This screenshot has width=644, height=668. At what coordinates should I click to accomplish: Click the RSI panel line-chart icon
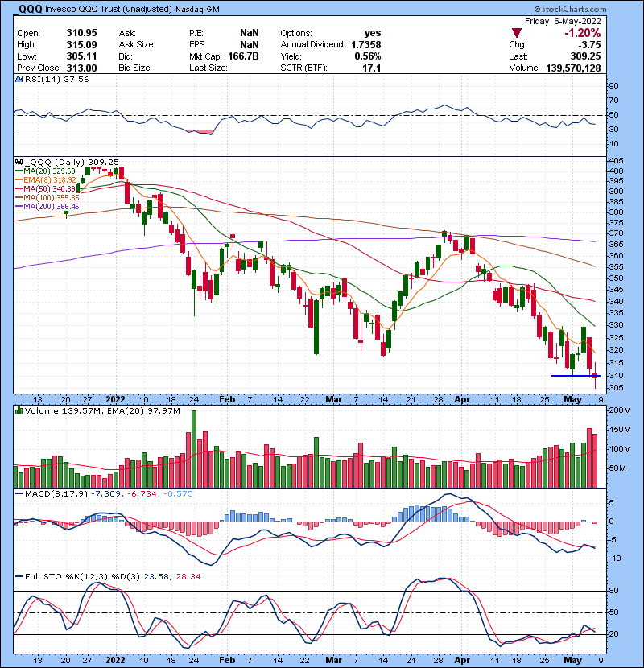(19, 79)
